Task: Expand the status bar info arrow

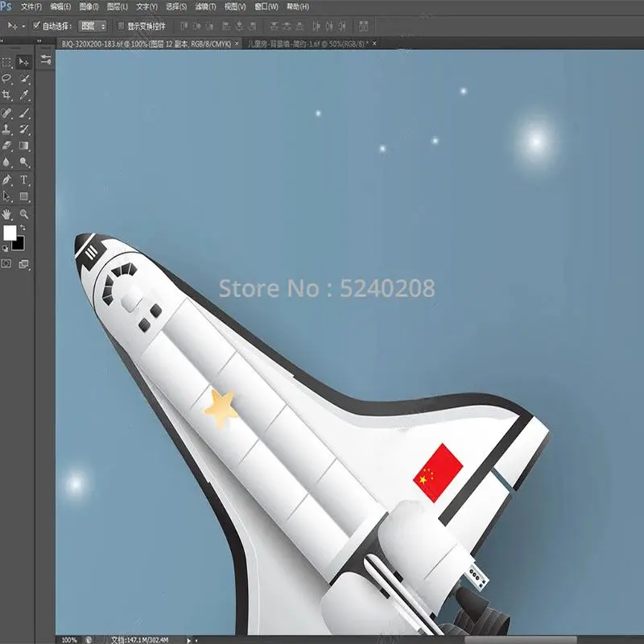Action: pos(189,640)
